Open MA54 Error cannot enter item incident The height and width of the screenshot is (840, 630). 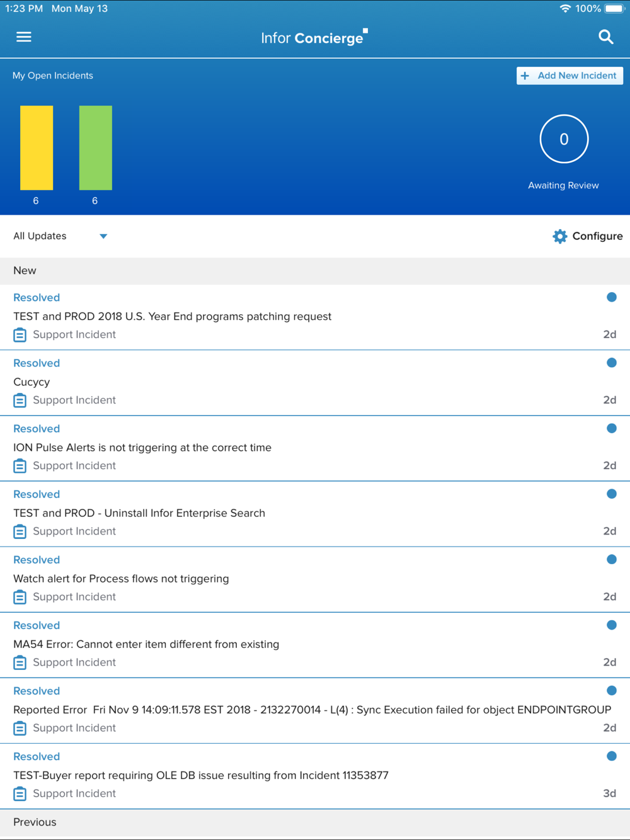[x=315, y=644]
